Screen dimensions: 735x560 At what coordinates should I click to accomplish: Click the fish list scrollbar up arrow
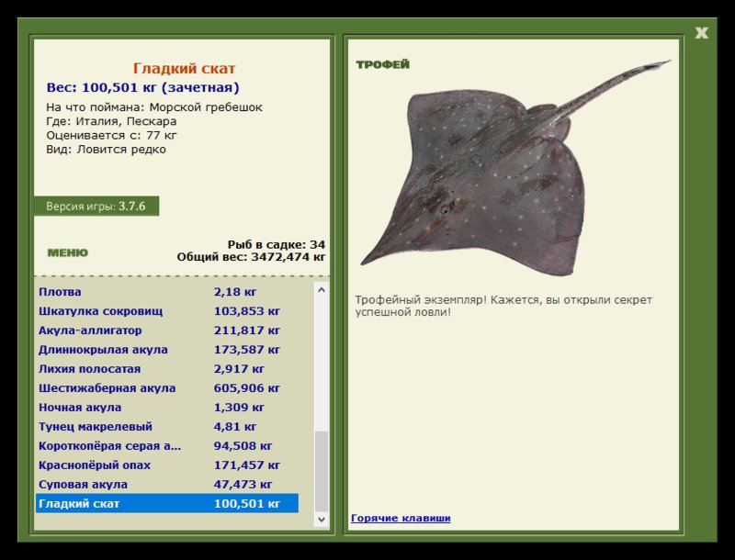tap(322, 290)
